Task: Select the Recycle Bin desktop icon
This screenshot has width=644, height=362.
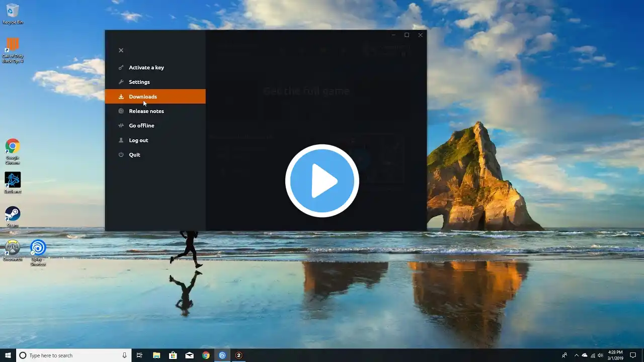Action: point(13,14)
